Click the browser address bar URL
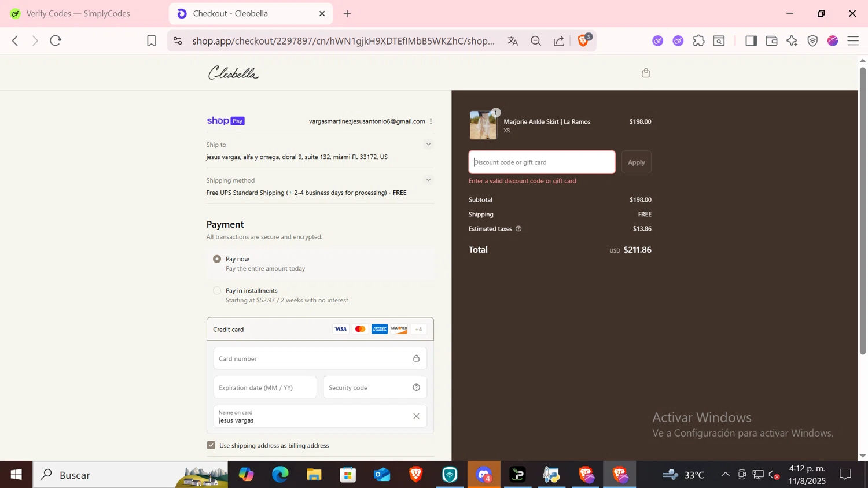This screenshot has width=868, height=488. pos(344,40)
